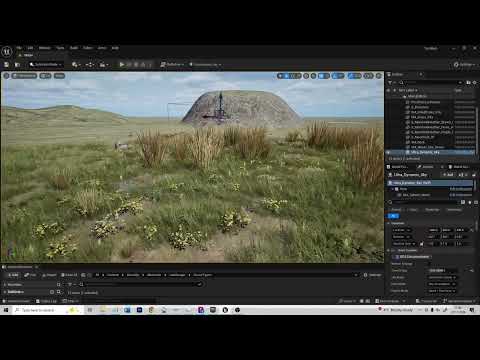Open the Windows Start menu

pos(6,310)
